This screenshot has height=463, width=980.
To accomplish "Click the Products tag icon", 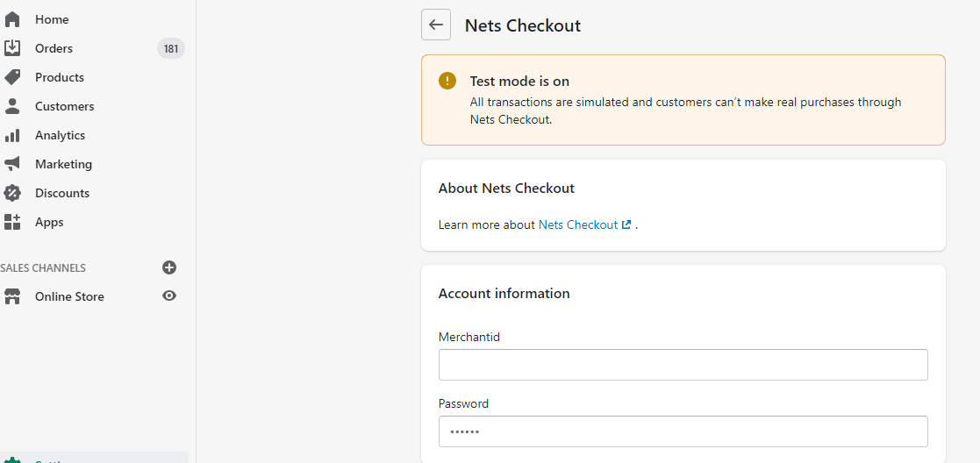I will (x=12, y=77).
